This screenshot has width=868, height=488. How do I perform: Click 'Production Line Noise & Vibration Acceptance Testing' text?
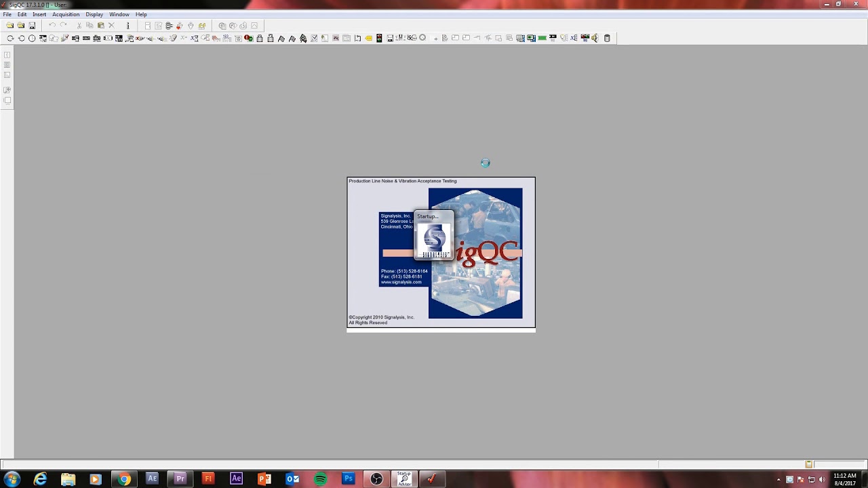(x=403, y=181)
